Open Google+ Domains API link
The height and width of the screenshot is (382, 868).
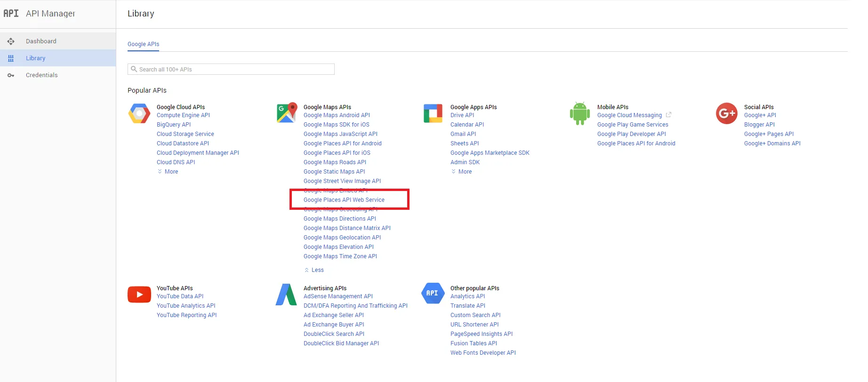[x=772, y=143]
